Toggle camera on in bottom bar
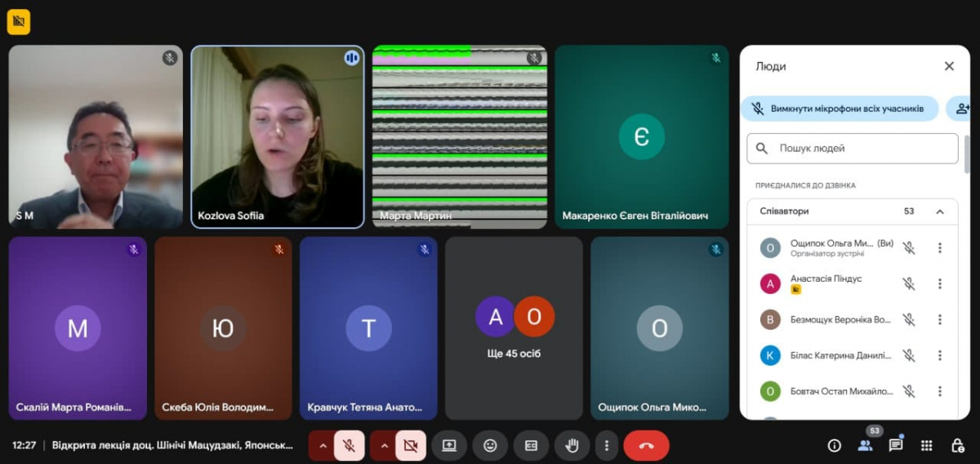 pos(411,445)
